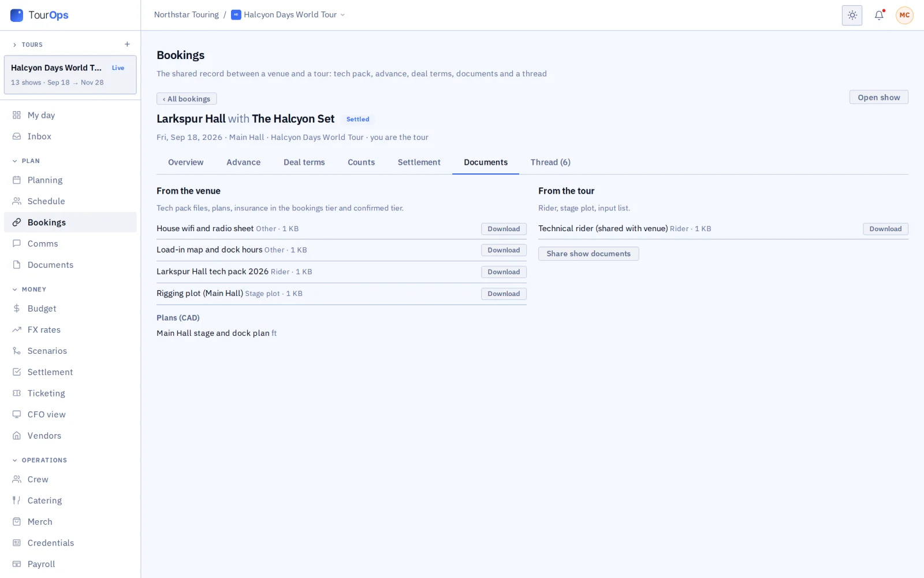The width and height of the screenshot is (924, 578).
Task: Click the Open show button
Action: pos(878,97)
